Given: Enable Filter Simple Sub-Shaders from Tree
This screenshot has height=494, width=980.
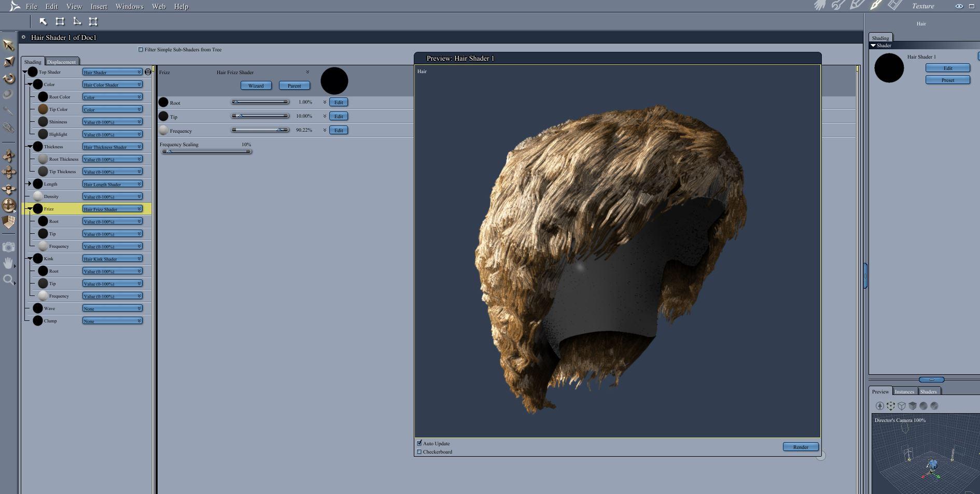Looking at the screenshot, I should point(141,50).
